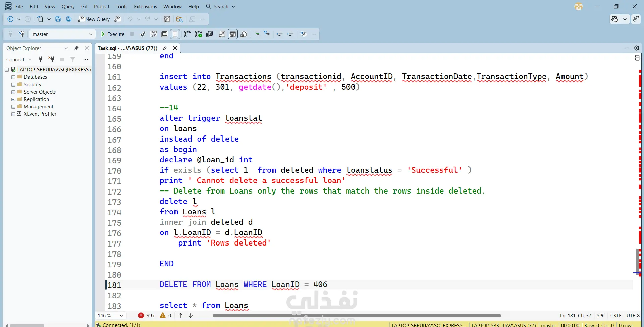
Task: Decrease indent of selected lines
Action: tap(280, 34)
